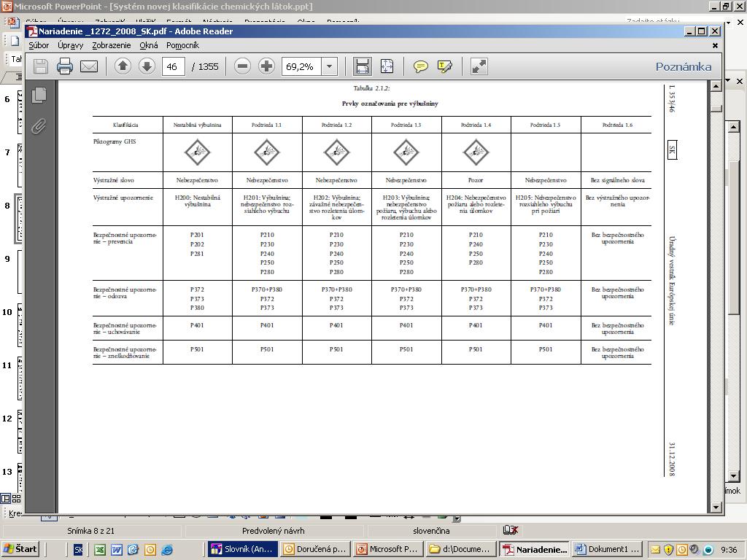Switch to Dokument1 Word taskbar button
The image size is (747, 560).
tap(606, 549)
